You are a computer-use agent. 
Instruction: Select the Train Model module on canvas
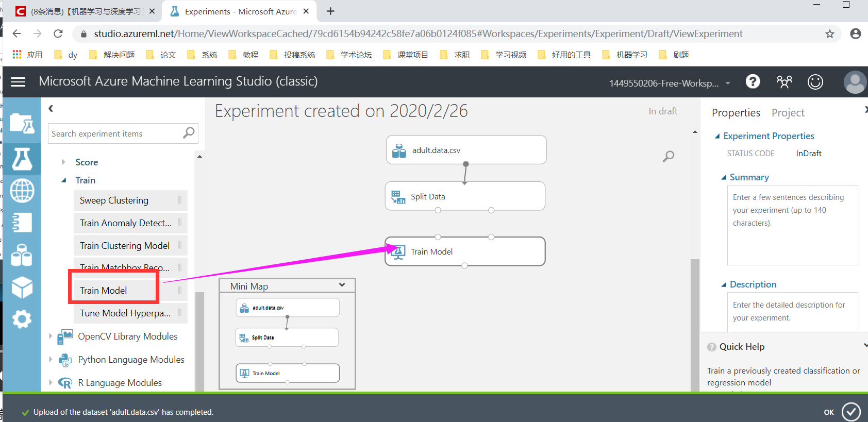(465, 251)
